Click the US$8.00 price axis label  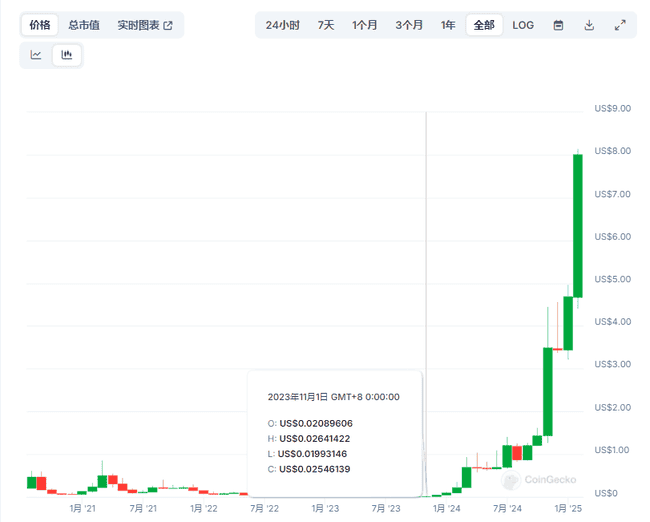point(612,151)
